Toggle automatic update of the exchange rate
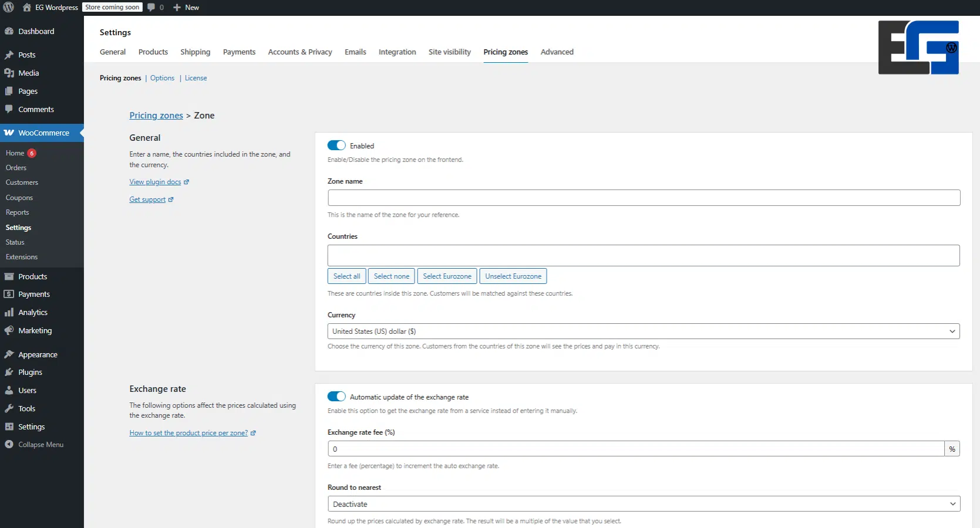Image resolution: width=980 pixels, height=528 pixels. [x=336, y=396]
